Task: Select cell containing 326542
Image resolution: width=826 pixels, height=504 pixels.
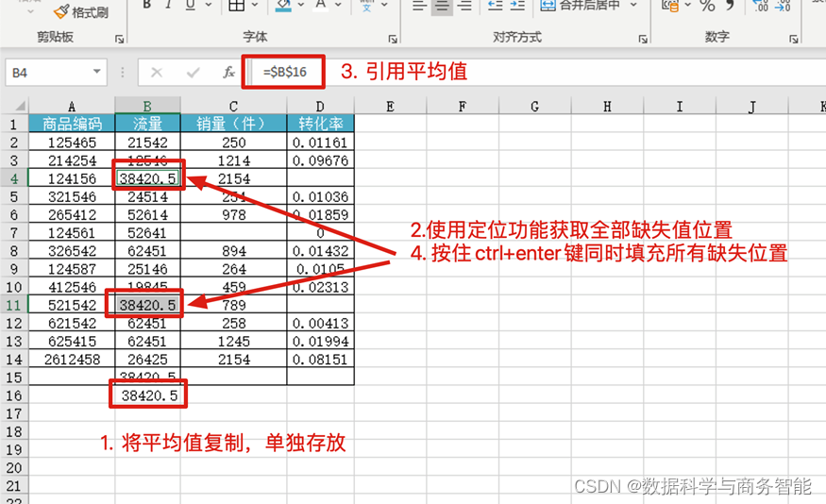Action: click(x=72, y=251)
